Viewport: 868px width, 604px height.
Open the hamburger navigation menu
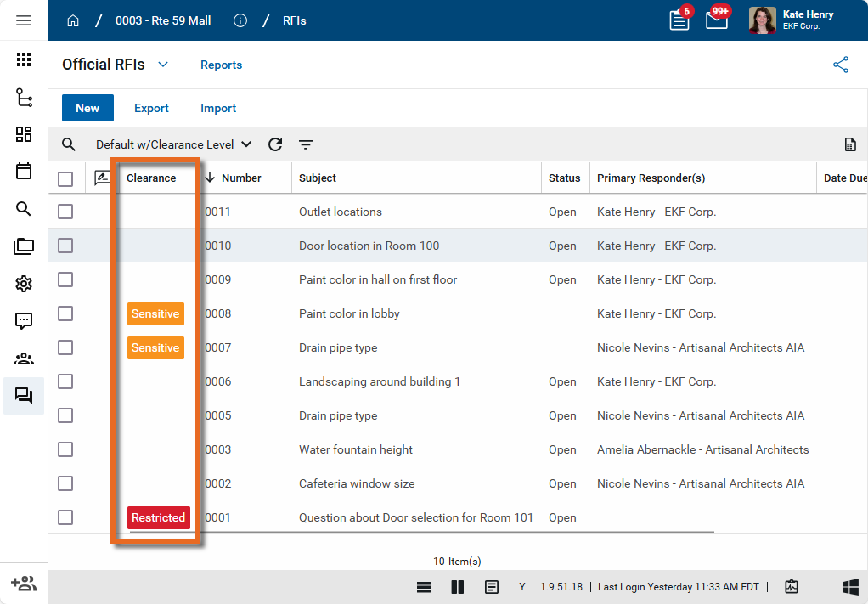pos(24,20)
